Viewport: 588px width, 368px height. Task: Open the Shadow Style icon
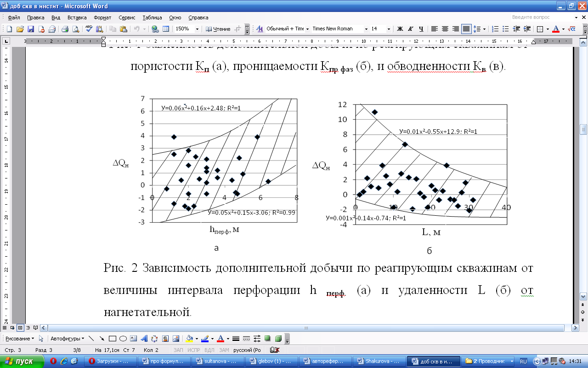267,339
